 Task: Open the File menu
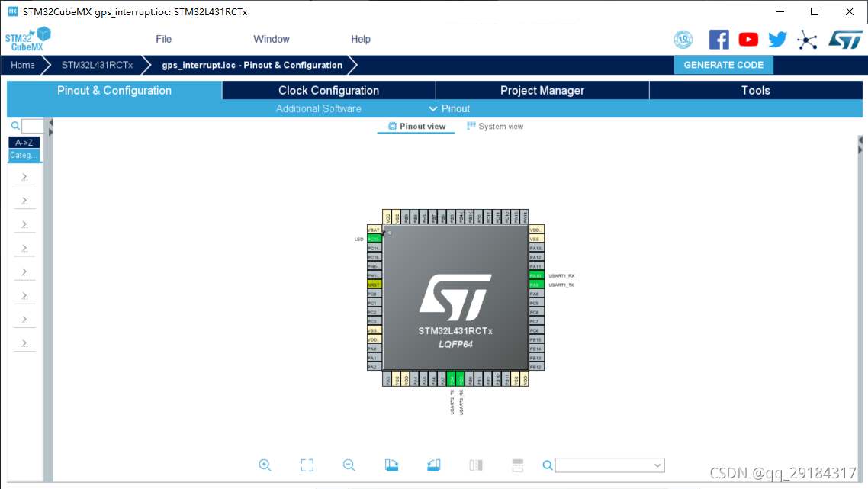click(x=163, y=40)
